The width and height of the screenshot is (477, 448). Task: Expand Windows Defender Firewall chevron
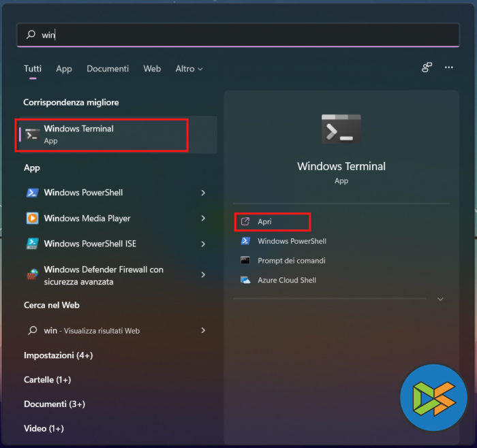click(203, 275)
